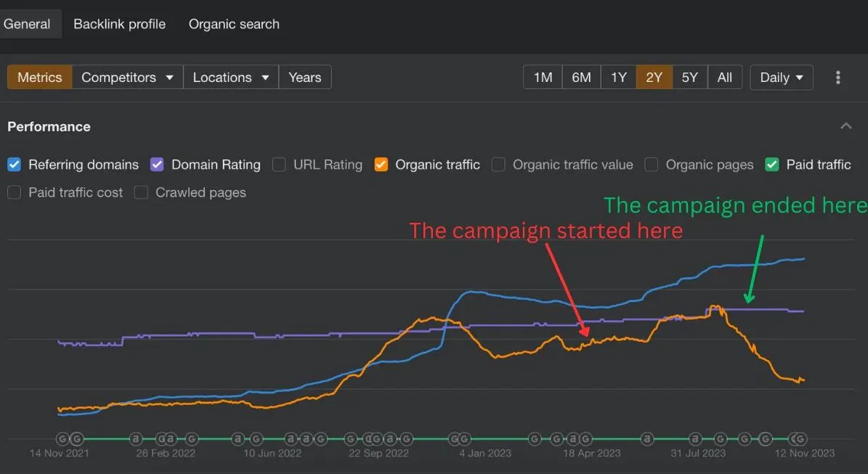Toggle the Organic traffic checkbox off
The width and height of the screenshot is (868, 474).
pos(381,164)
